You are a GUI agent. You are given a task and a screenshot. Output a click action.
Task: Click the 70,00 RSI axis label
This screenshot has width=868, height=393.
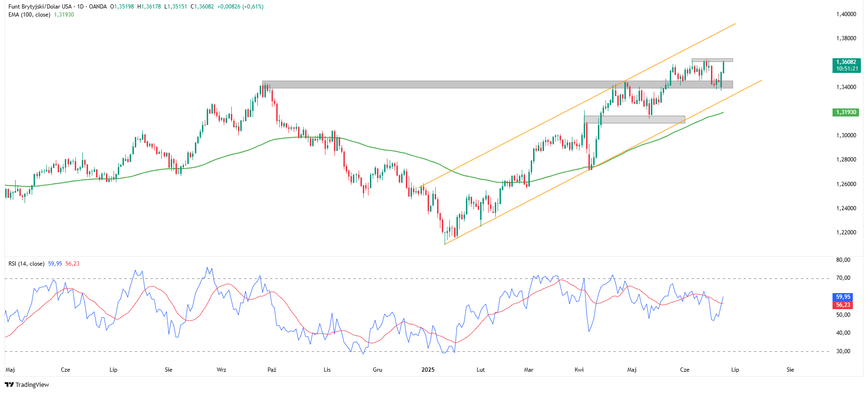tap(843, 278)
